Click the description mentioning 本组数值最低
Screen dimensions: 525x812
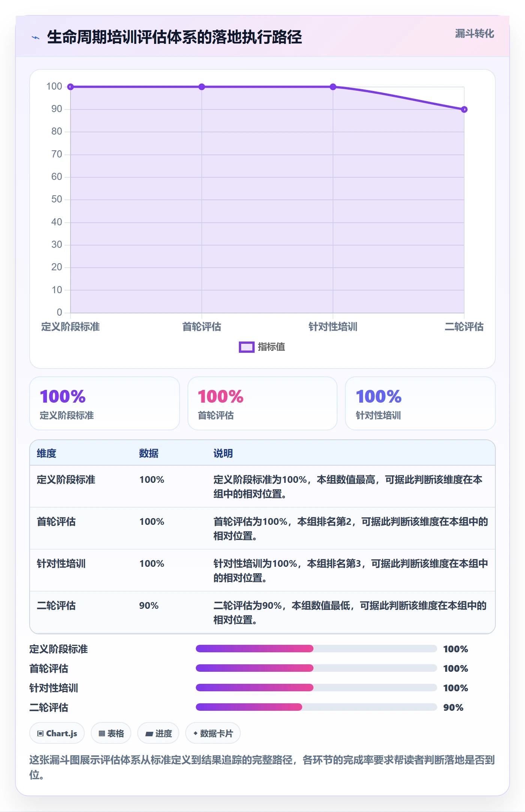[350, 613]
